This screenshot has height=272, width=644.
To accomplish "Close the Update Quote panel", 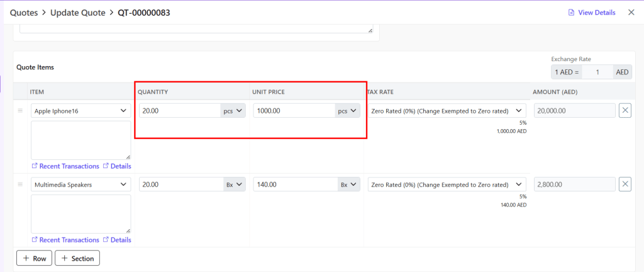I will 631,13.
